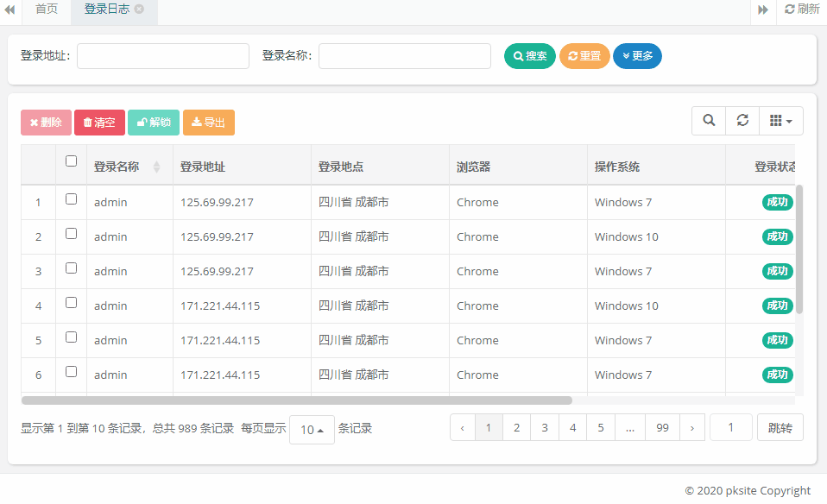This screenshot has width=827, height=504.
Task: Click the 解锁 unlock icon button
Action: (153, 122)
